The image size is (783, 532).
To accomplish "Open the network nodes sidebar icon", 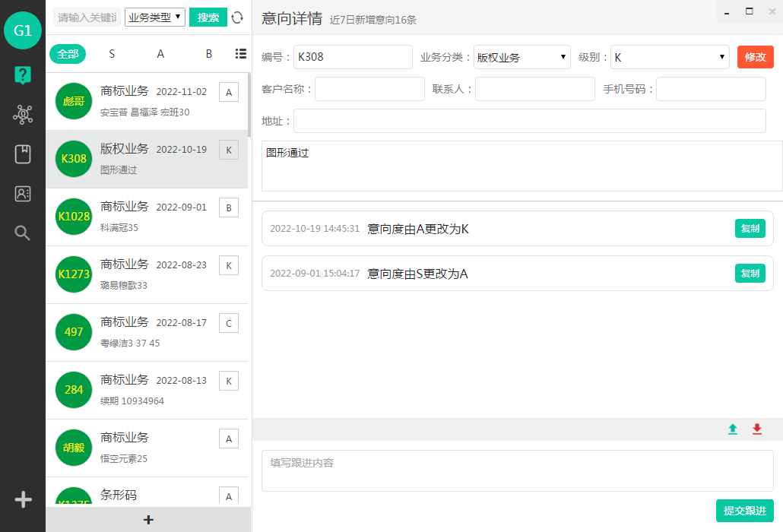I will (23, 115).
